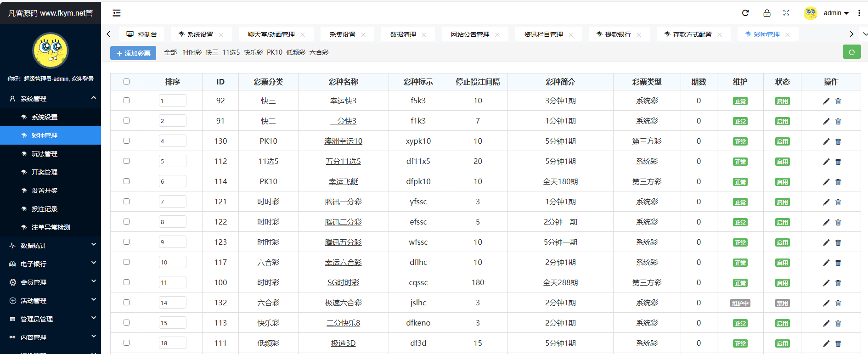Expand the 内容管理 sidebar menu

[51, 337]
